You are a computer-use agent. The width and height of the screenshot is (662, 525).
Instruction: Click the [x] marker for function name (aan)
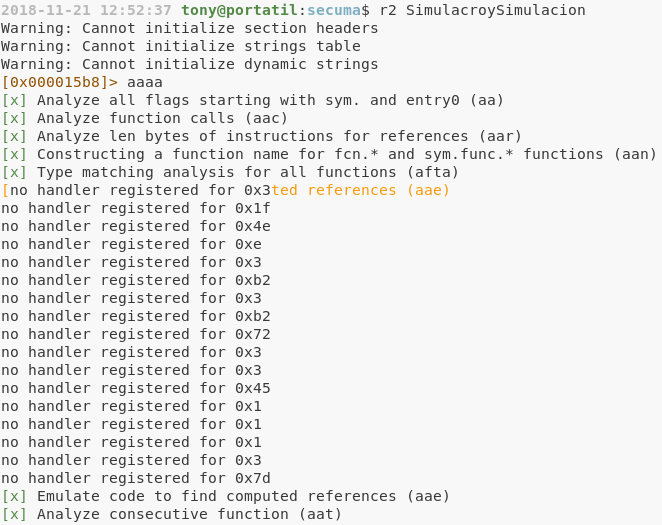(x=14, y=154)
